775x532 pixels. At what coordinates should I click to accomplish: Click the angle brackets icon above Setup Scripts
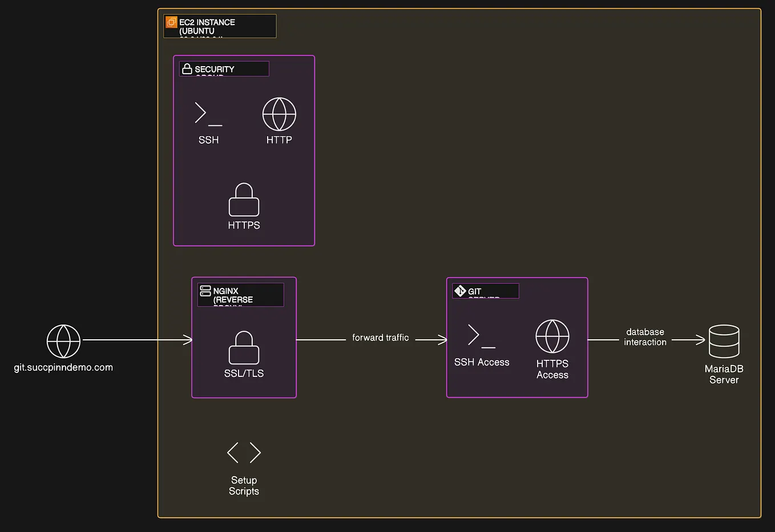(244, 452)
